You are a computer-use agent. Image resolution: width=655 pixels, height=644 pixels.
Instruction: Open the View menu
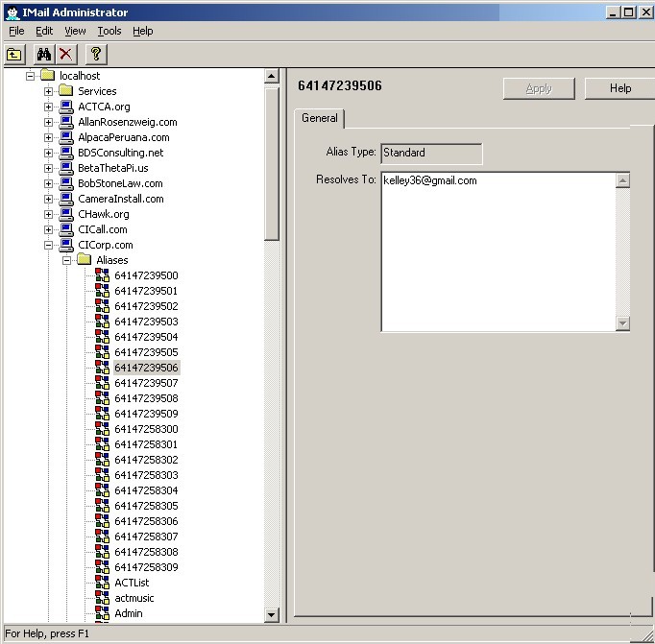pyautogui.click(x=75, y=31)
